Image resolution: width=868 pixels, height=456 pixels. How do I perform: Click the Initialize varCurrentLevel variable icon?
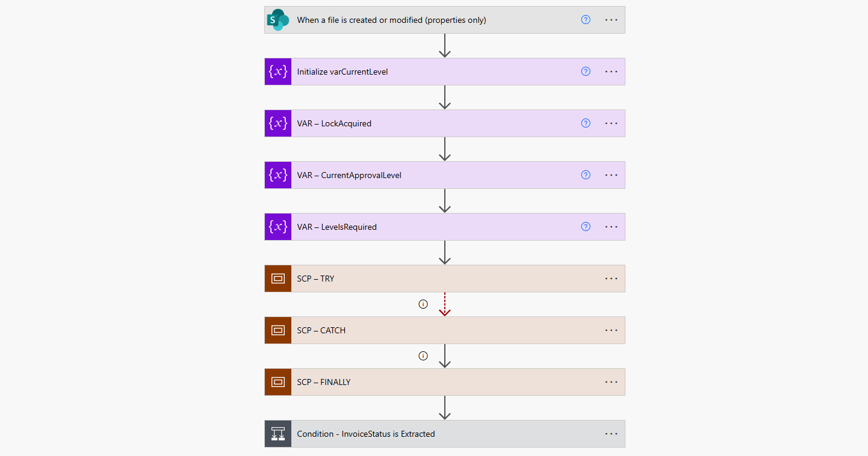click(278, 72)
